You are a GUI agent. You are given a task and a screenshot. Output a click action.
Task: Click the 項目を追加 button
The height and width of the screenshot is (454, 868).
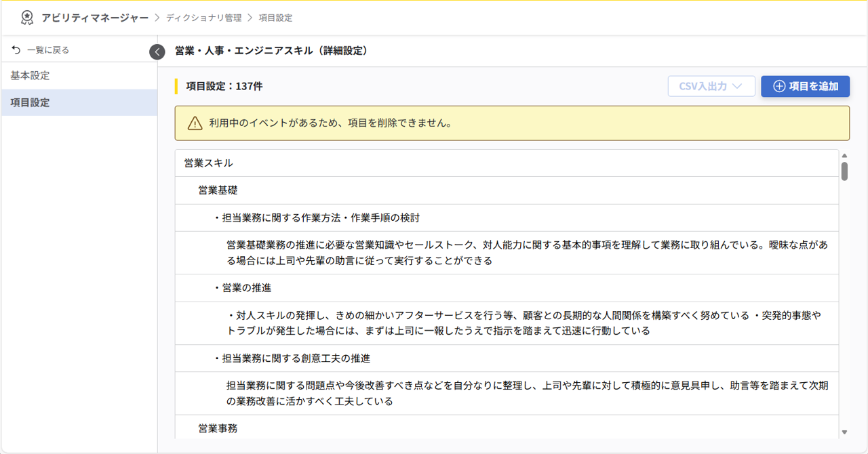tap(805, 85)
